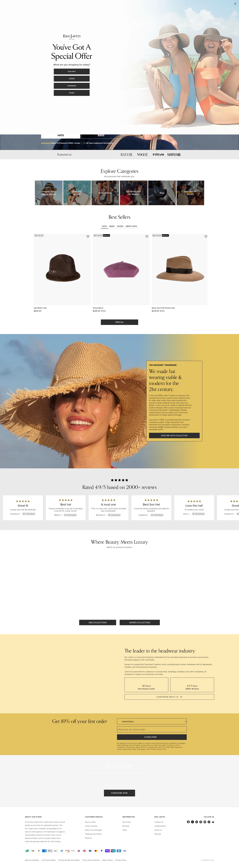The width and height of the screenshot is (239, 868).
Task: Open the Reddit icon under Follow Us
Action: tap(213, 822)
